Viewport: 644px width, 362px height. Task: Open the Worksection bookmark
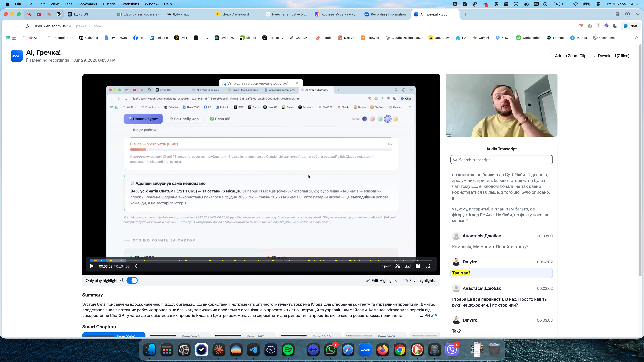click(529, 38)
